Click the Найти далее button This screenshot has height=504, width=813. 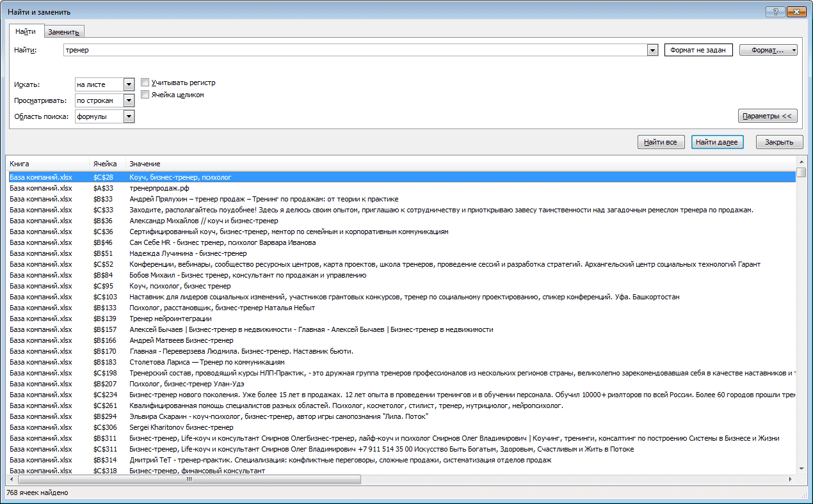[x=717, y=142]
